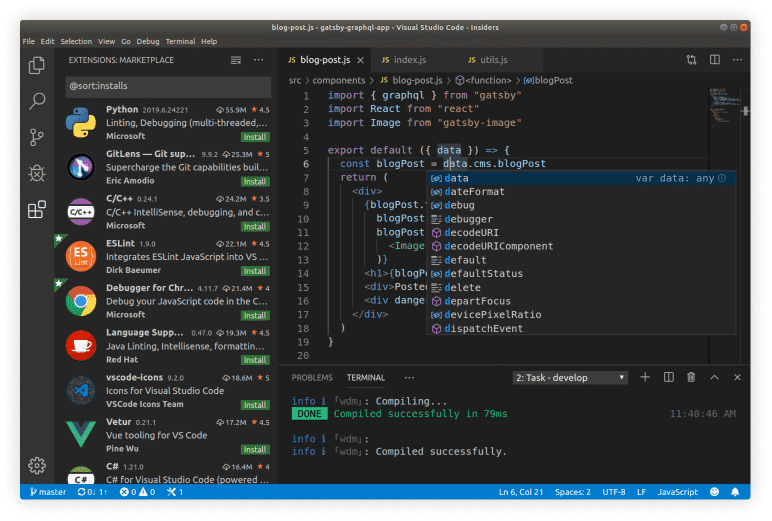772x521 pixels.
Task: Click the master branch indicator
Action: (x=48, y=492)
